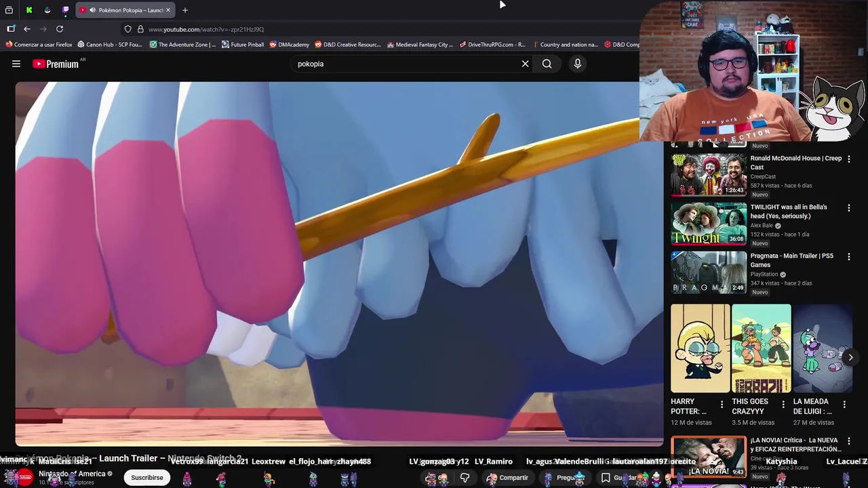Viewport: 868px width, 488px height.
Task: Open the YouTube guide hamburger menu
Action: (x=16, y=64)
